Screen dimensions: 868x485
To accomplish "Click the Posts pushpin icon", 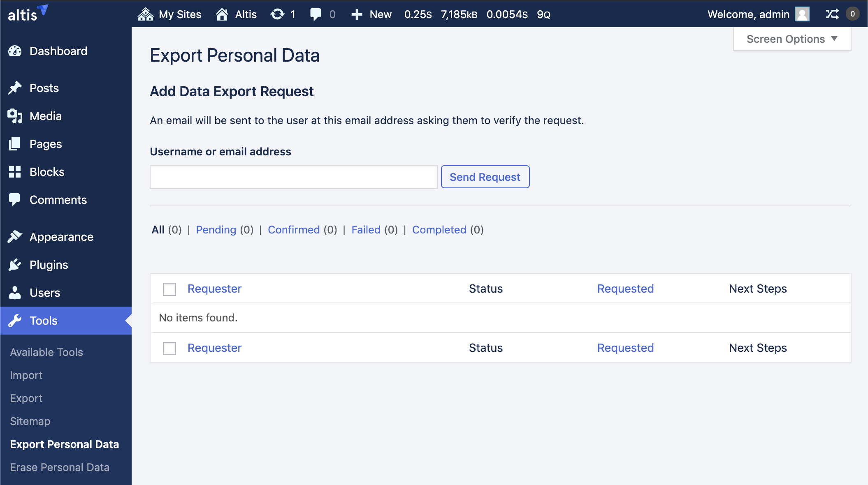I will (x=15, y=88).
